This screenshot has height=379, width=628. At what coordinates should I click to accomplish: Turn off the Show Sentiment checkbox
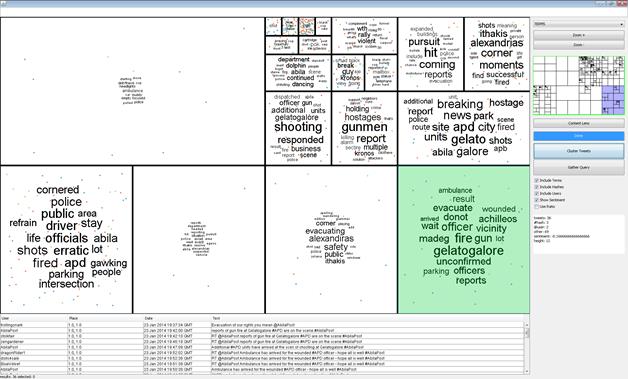(537, 200)
